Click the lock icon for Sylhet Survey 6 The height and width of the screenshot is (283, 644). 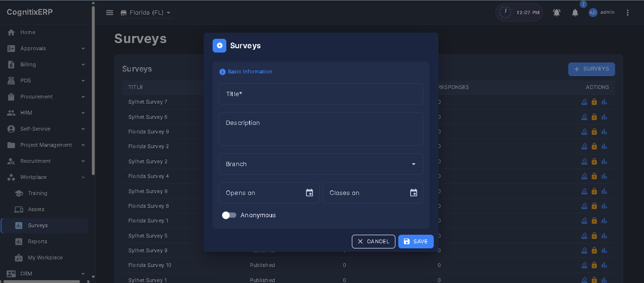point(594,117)
